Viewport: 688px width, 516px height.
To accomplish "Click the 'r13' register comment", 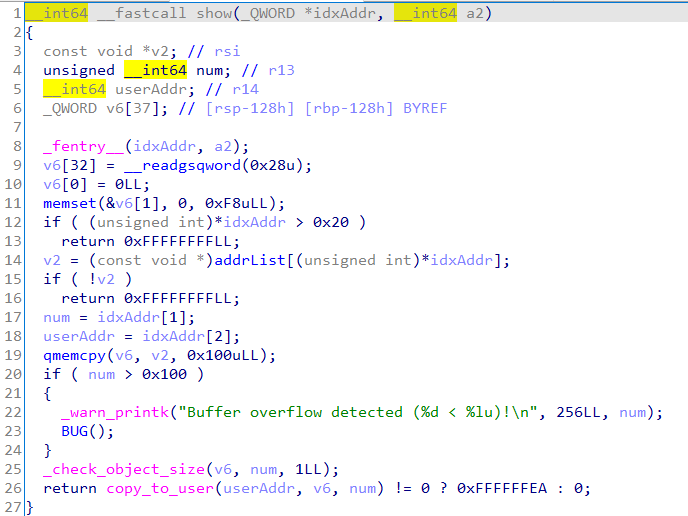I will (x=281, y=70).
